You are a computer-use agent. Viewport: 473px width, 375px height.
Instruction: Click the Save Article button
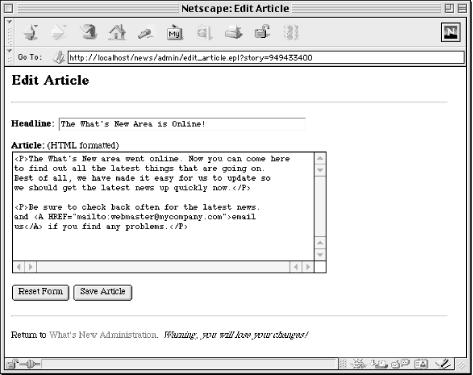click(x=103, y=292)
